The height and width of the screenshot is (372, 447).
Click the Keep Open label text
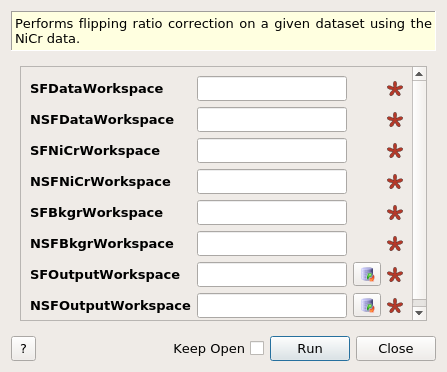(x=209, y=349)
